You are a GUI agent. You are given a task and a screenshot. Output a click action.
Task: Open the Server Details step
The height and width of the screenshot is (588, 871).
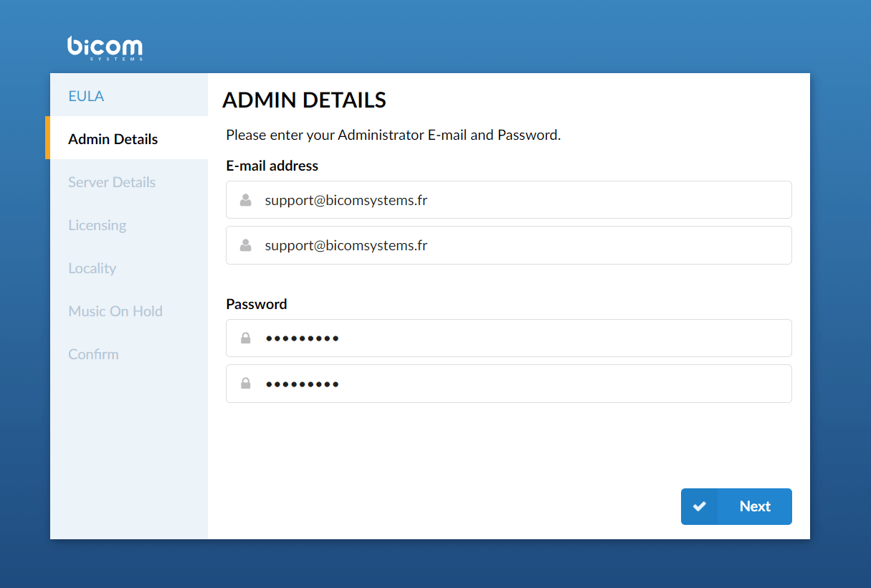[112, 182]
